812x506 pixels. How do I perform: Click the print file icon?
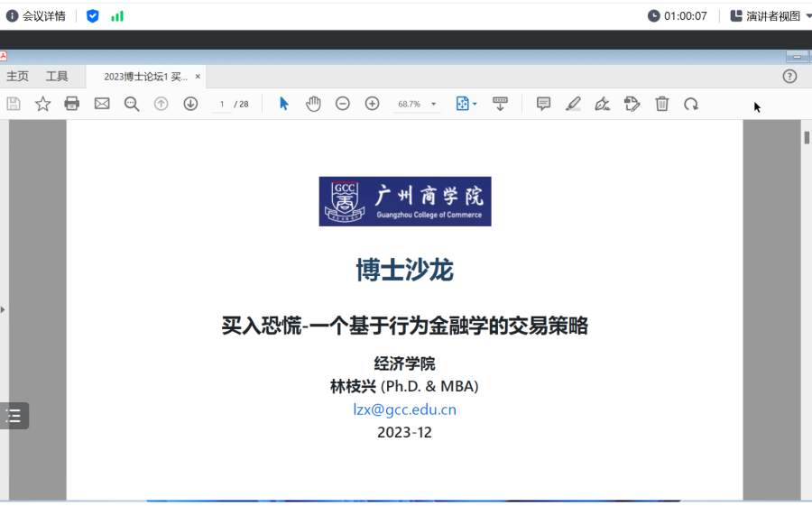click(x=72, y=104)
